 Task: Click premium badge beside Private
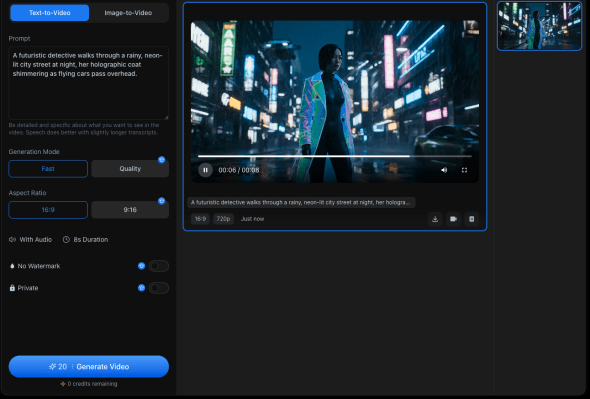pyautogui.click(x=141, y=288)
